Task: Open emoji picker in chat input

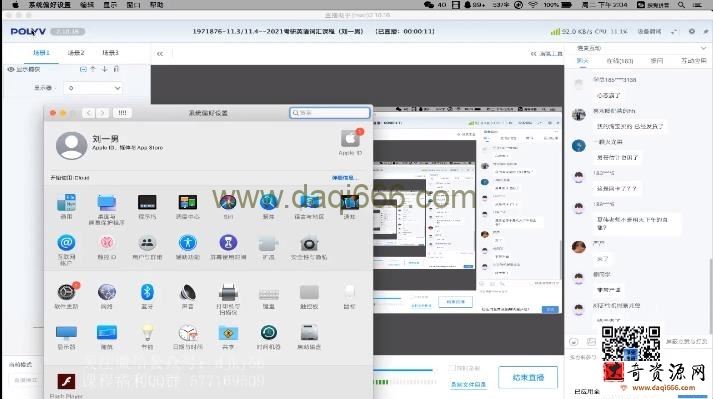Action: coord(574,342)
